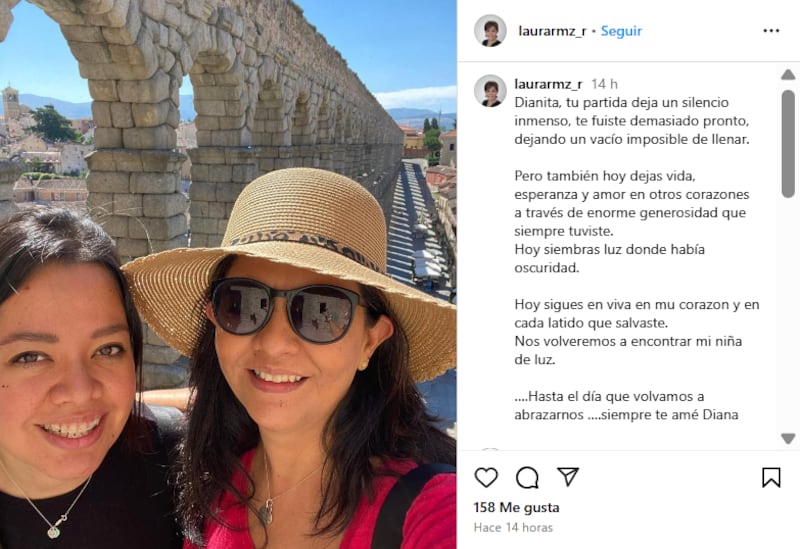Click the Hace 14 horas timestamp

click(513, 527)
